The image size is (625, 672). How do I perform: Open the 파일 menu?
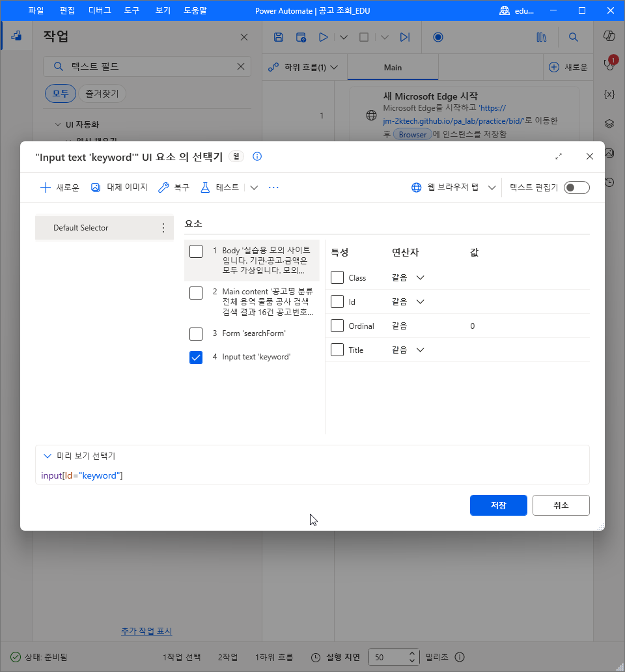pyautogui.click(x=36, y=10)
